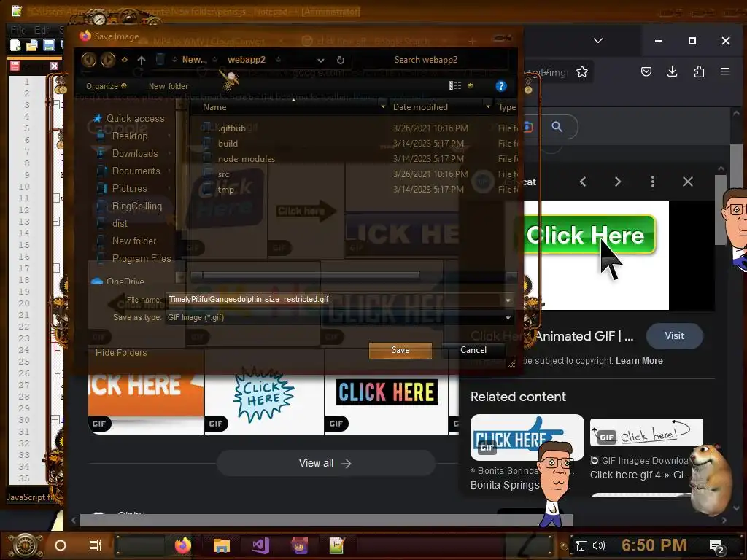
Task: Open green Click Here GIF preview image
Action: [596, 255]
